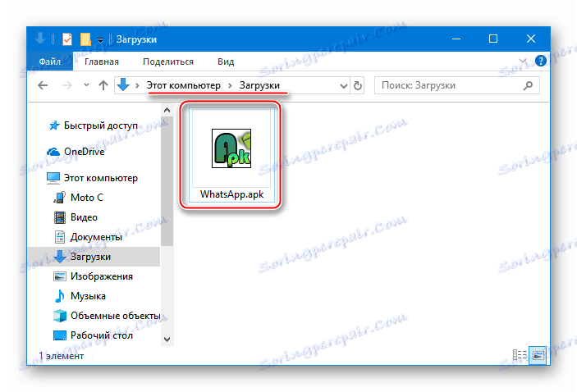Click the Forward navigation arrow
577x392 pixels.
coord(67,85)
